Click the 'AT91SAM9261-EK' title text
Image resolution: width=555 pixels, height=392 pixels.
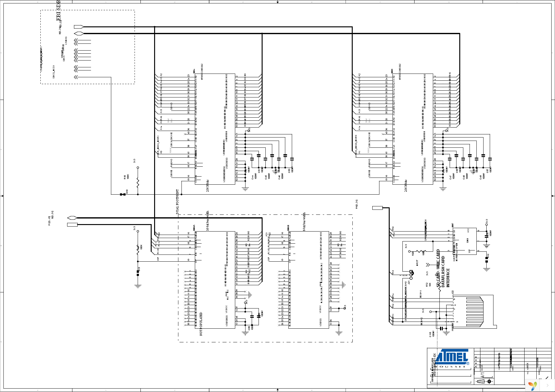coord(435,365)
